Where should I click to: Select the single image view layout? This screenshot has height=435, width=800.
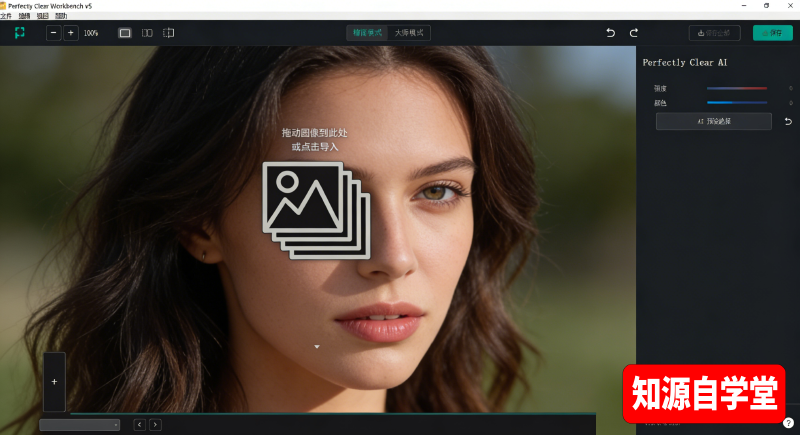pyautogui.click(x=125, y=33)
